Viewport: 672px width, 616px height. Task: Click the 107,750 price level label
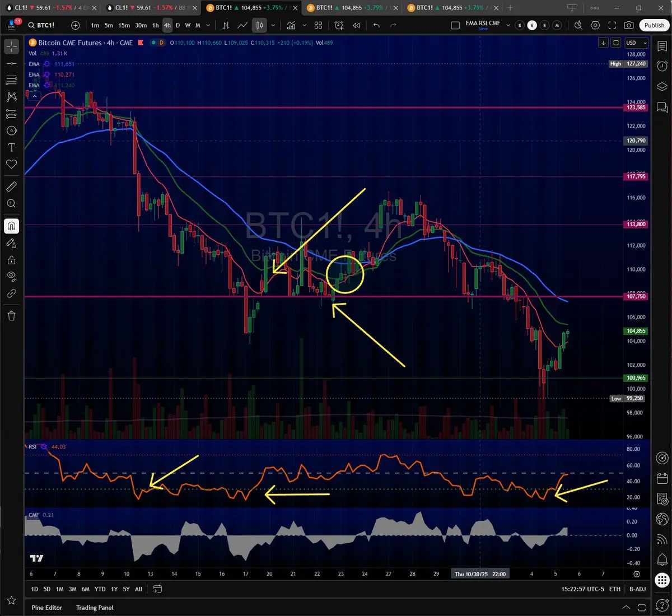(636, 296)
